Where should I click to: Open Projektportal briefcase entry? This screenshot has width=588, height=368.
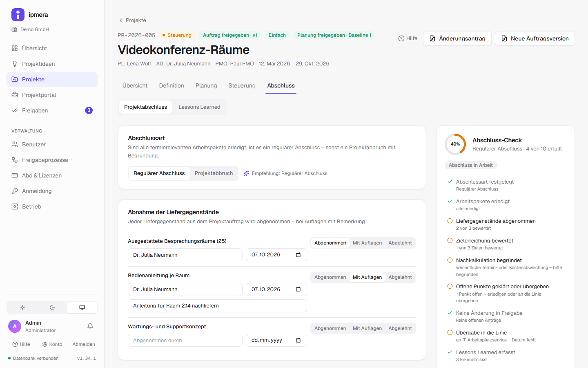[x=52, y=95]
